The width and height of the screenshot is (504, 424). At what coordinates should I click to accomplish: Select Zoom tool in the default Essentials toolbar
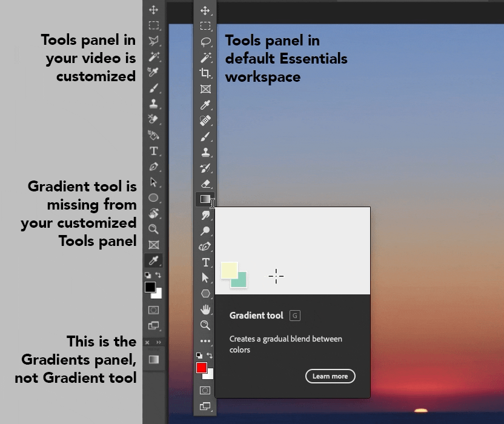pos(205,325)
